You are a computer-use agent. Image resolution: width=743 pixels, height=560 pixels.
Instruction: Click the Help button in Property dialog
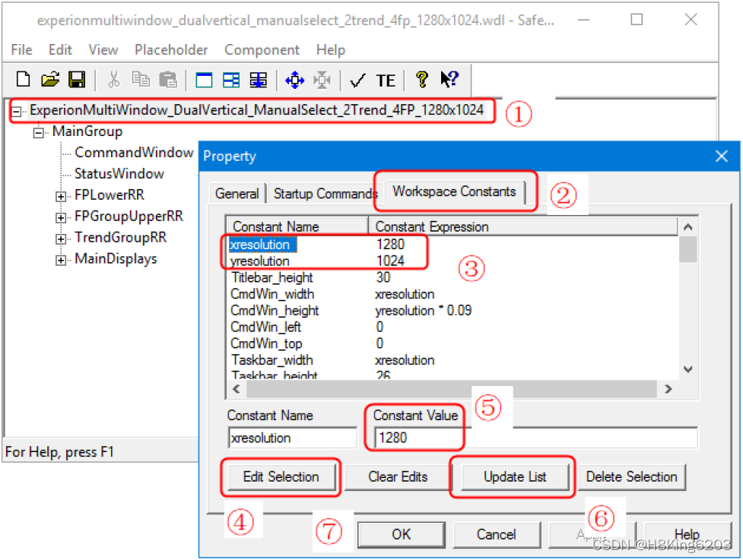(687, 534)
